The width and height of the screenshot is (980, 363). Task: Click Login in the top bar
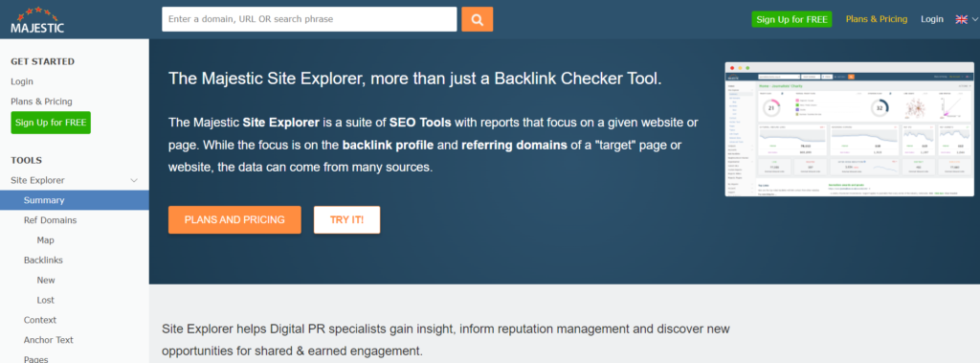932,19
